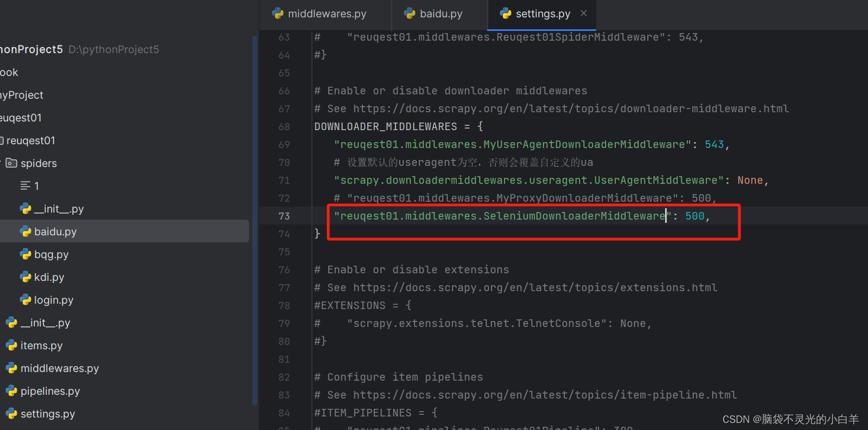Click the TelnetConsole comment on line 79

483,323
